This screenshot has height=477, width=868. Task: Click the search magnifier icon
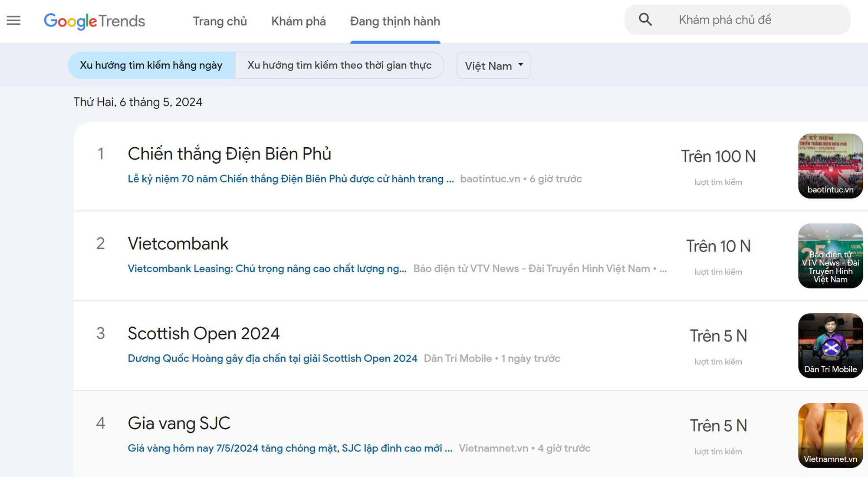(645, 20)
